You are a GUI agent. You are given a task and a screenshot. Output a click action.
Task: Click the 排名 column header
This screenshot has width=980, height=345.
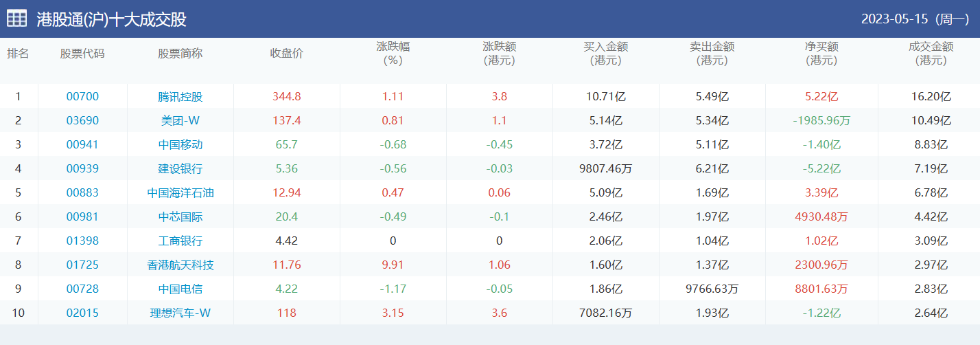(19, 54)
